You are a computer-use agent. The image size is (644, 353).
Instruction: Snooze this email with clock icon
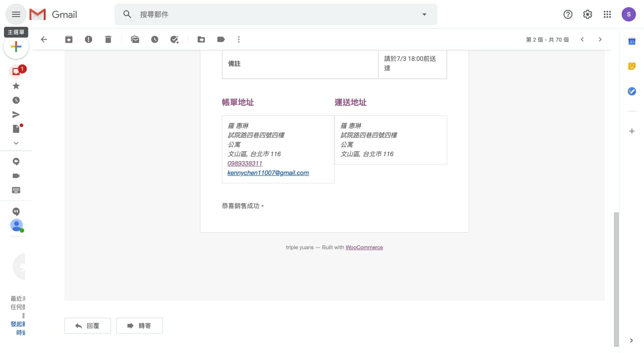click(x=154, y=39)
